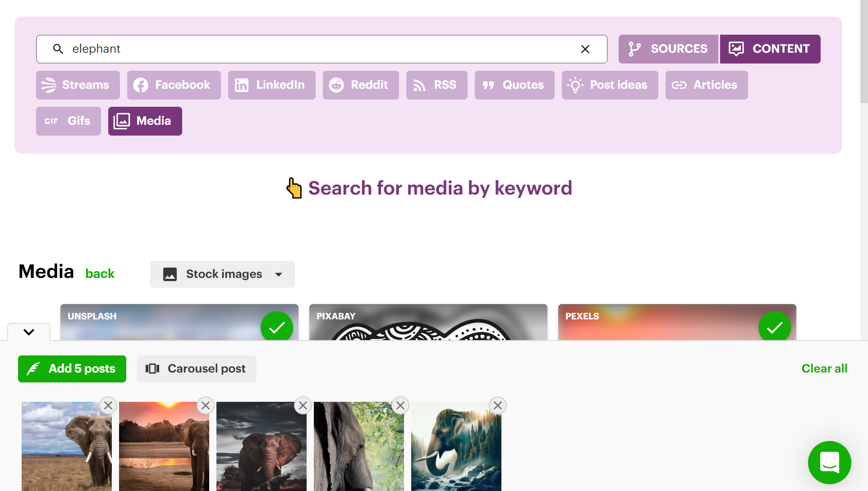This screenshot has width=868, height=491.
Task: Select the Carousel post button
Action: (x=196, y=368)
